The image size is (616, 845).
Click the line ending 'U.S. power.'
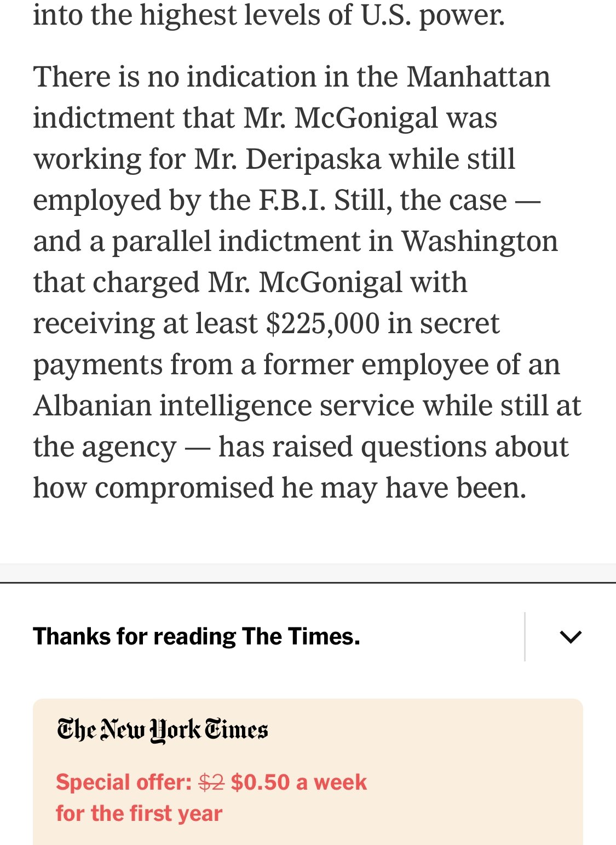(x=268, y=15)
